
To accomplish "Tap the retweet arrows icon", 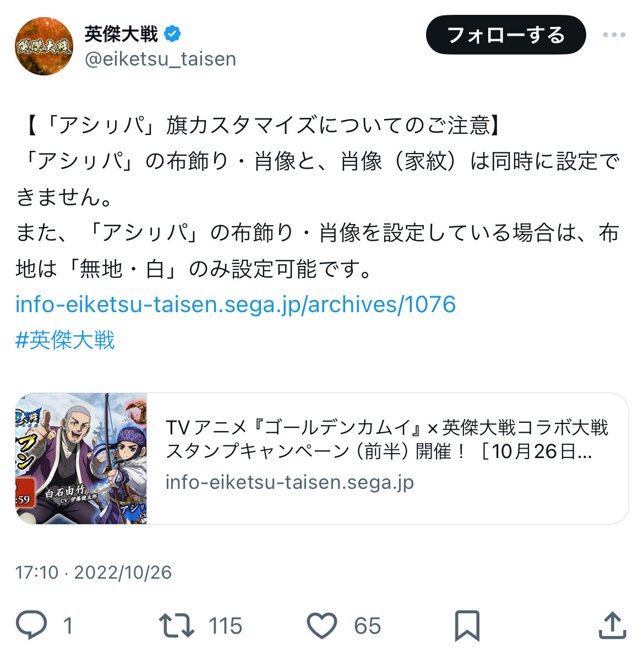I will point(176,625).
